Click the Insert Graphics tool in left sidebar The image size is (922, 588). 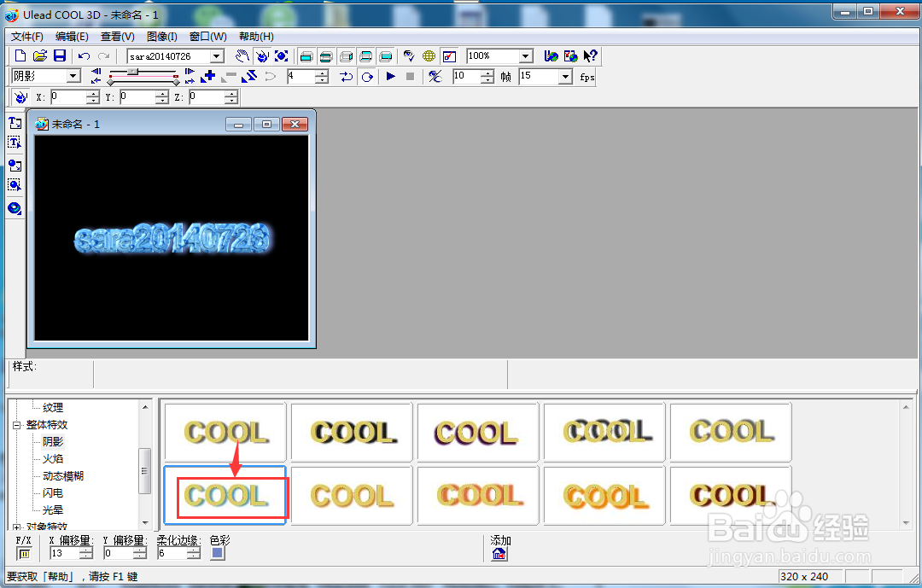pos(15,166)
